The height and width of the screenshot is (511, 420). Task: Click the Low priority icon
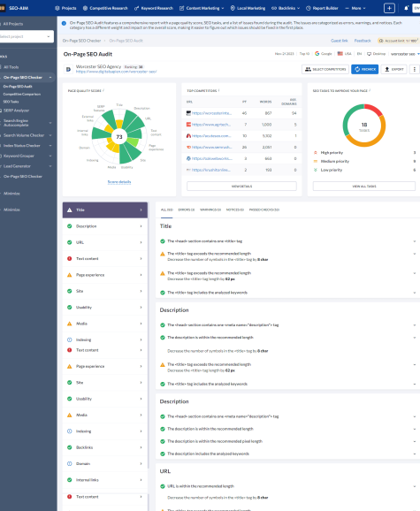[x=316, y=170]
